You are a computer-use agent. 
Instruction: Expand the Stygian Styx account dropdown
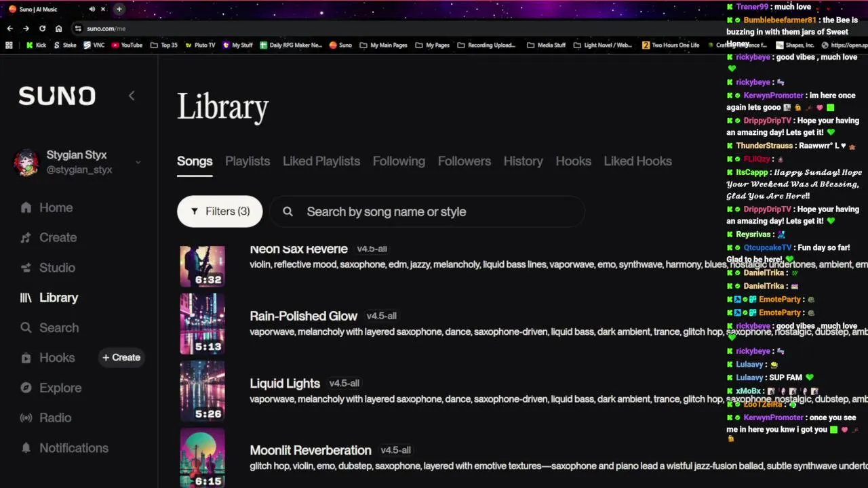pyautogui.click(x=138, y=163)
